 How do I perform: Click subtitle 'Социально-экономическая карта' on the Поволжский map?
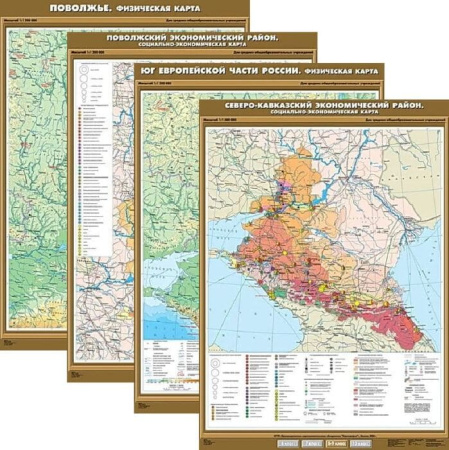[192, 44]
